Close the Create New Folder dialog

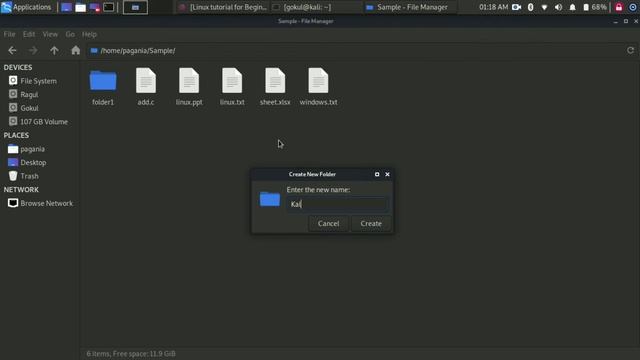[387, 174]
